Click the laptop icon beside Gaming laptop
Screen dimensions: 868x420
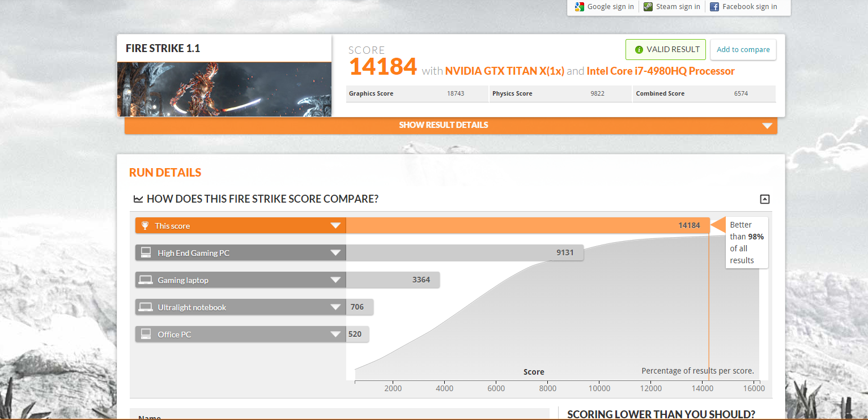146,280
